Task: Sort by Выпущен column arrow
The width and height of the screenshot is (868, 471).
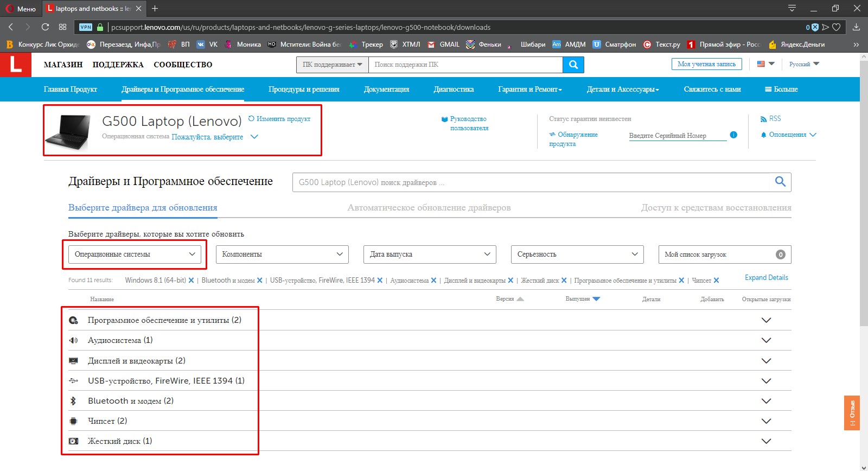Action: (x=596, y=299)
